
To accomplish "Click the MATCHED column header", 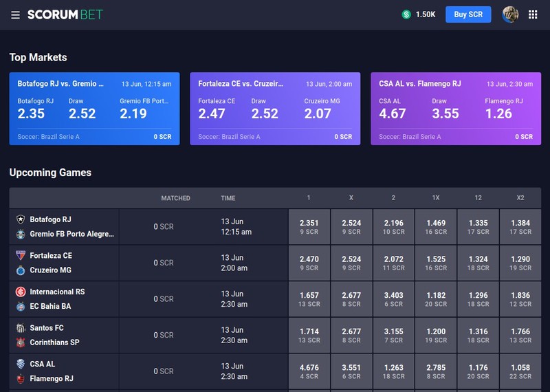I will click(175, 198).
